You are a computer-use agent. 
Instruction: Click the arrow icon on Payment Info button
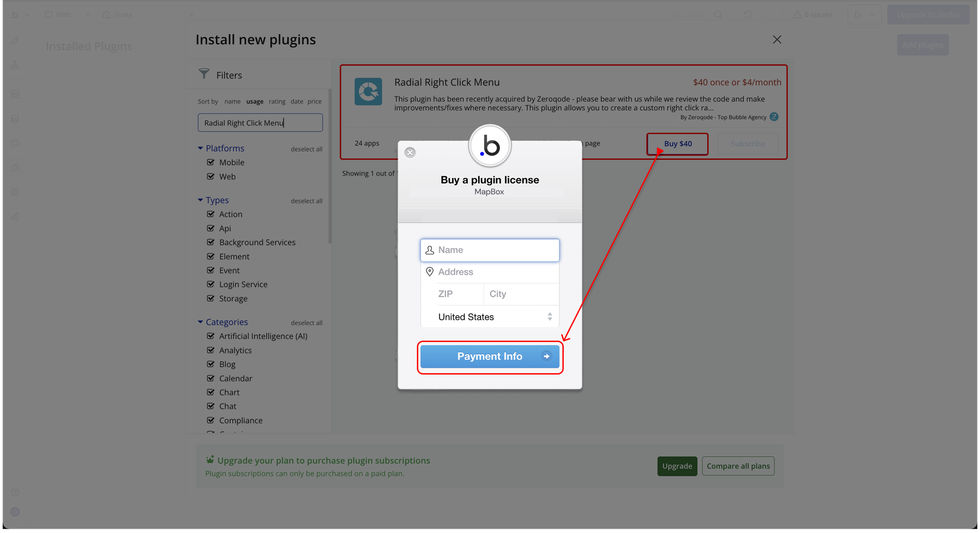[x=546, y=356]
